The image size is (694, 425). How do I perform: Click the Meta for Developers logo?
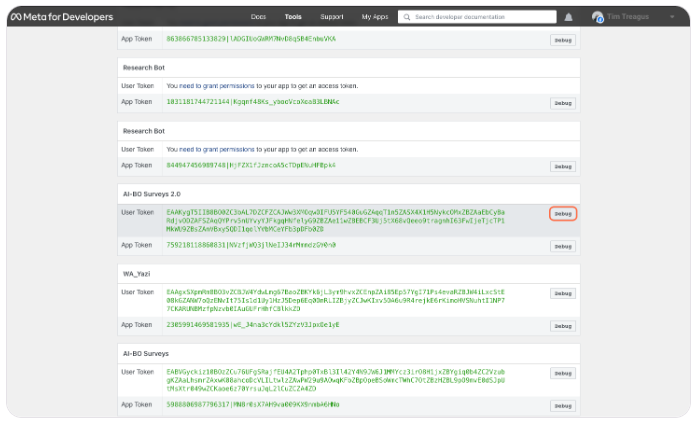pyautogui.click(x=62, y=17)
